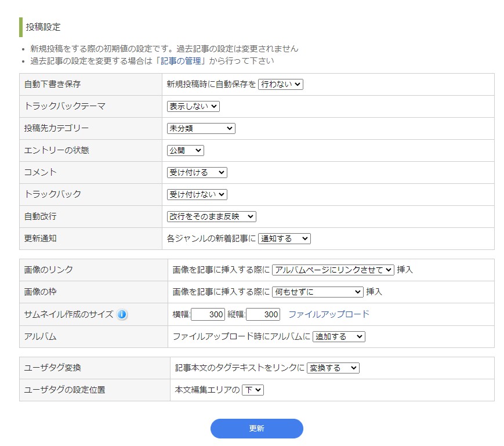Open the ユーザタグの設定位置 dropdown
The height and width of the screenshot is (446, 504).
(252, 390)
